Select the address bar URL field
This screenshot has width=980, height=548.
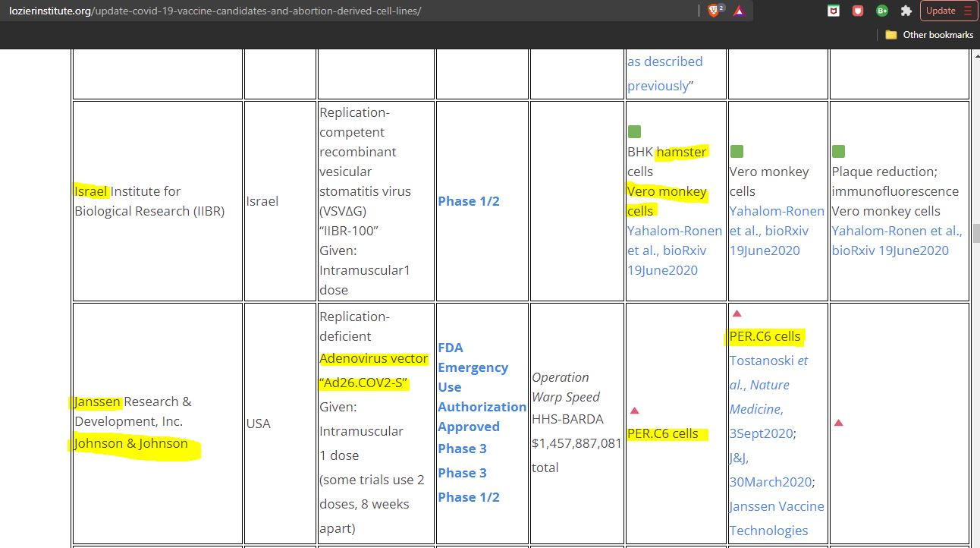[x=349, y=11]
